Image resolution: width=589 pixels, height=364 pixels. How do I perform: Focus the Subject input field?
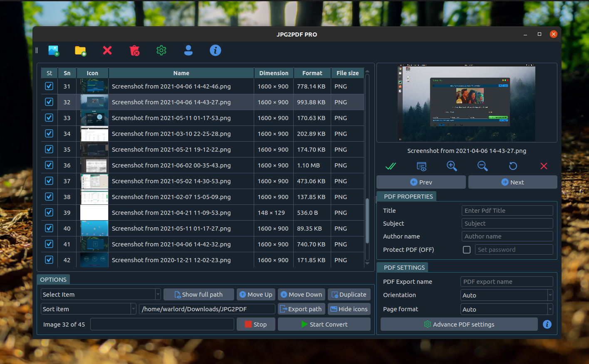coord(507,224)
